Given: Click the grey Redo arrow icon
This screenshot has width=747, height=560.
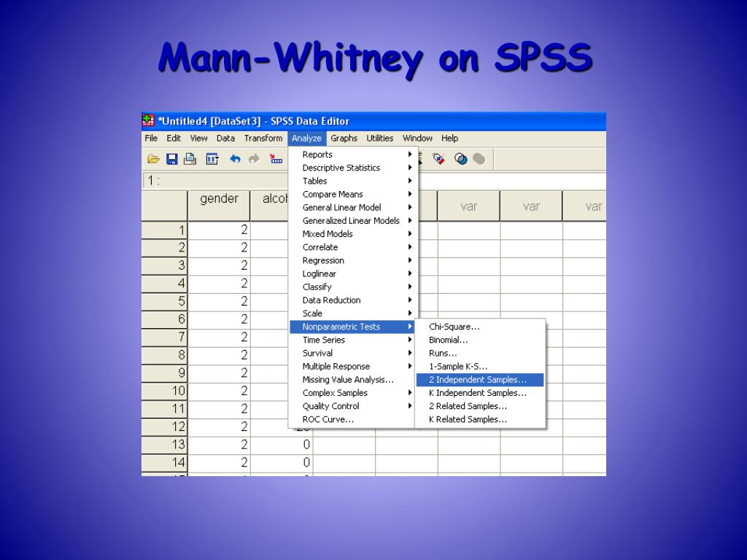Looking at the screenshot, I should [254, 159].
